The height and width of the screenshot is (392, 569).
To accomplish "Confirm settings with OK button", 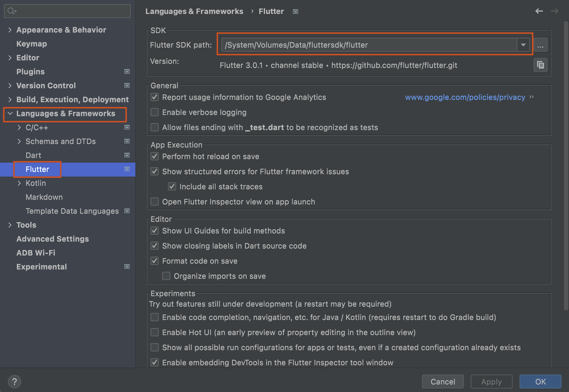I will [541, 382].
